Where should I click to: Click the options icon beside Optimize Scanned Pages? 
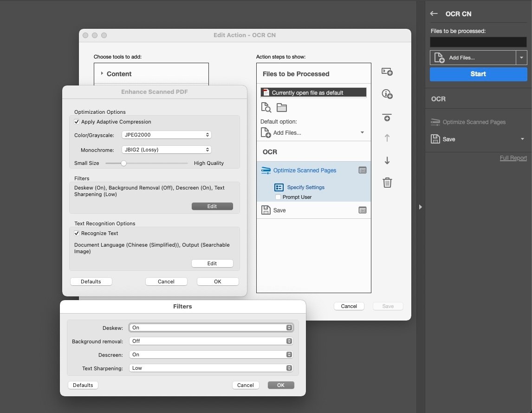click(x=363, y=170)
